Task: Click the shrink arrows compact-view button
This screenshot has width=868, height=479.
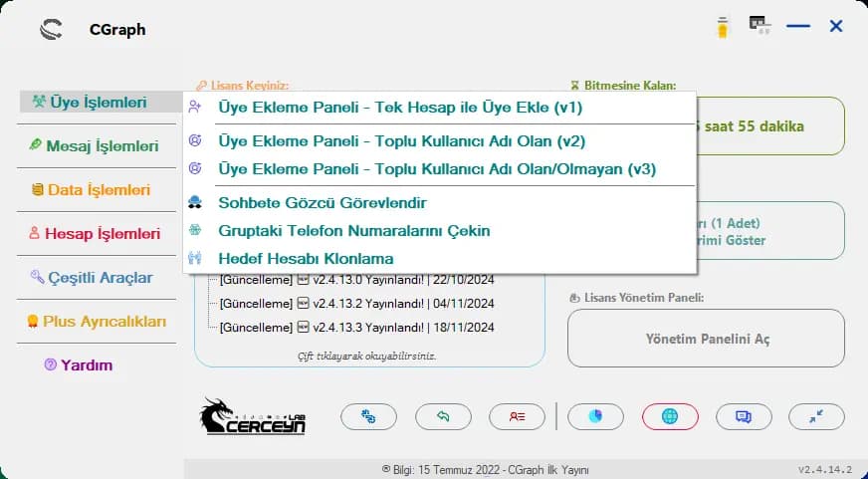Action: tap(816, 416)
